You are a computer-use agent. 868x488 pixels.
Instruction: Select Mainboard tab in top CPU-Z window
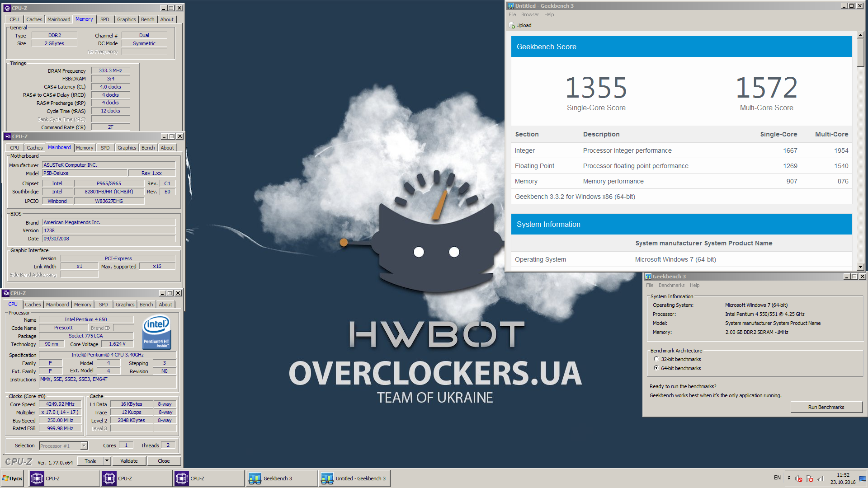click(59, 19)
